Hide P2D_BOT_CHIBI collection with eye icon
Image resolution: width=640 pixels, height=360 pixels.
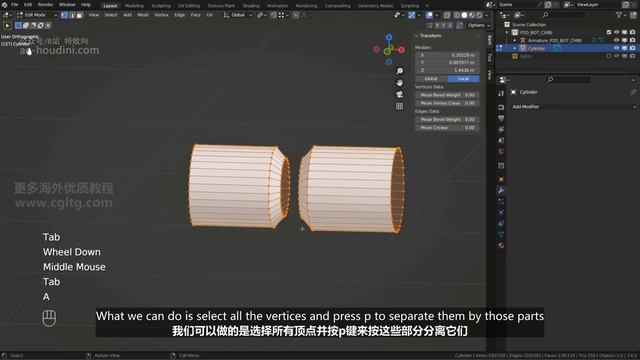pyautogui.click(x=617, y=32)
